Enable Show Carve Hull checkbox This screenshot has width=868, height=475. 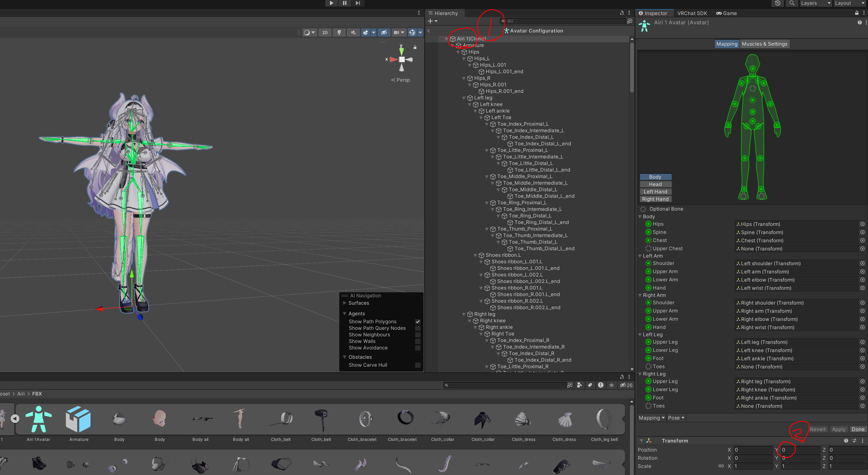[418, 365]
